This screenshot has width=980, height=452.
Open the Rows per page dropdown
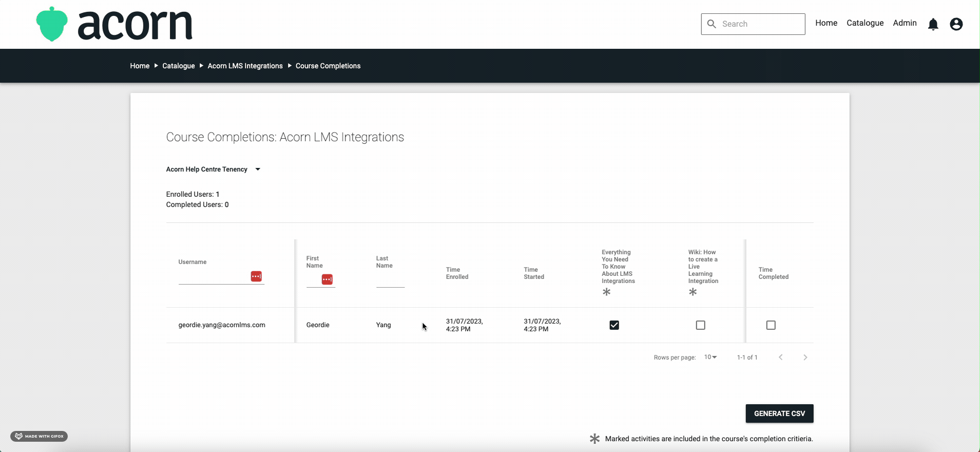710,357
